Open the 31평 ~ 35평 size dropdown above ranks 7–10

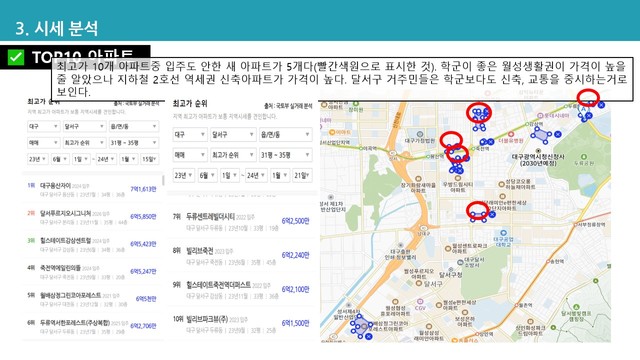click(x=285, y=155)
